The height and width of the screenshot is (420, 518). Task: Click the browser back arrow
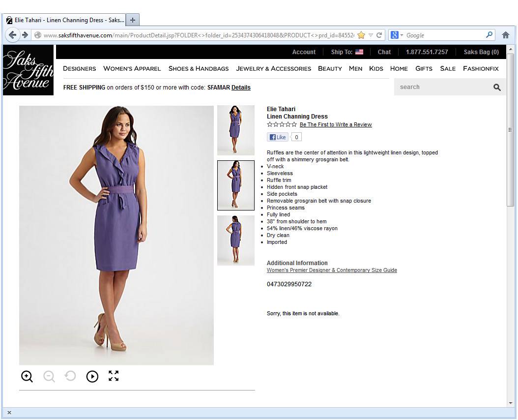13,35
